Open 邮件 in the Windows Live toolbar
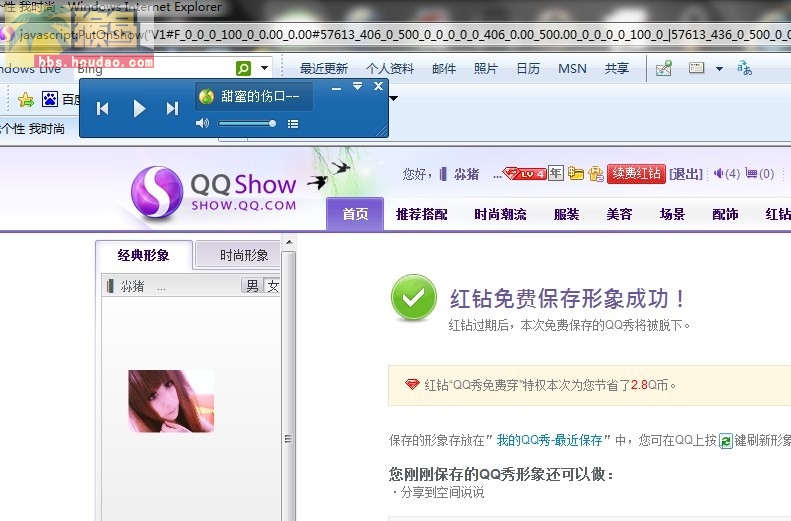The image size is (791, 521). coord(444,69)
